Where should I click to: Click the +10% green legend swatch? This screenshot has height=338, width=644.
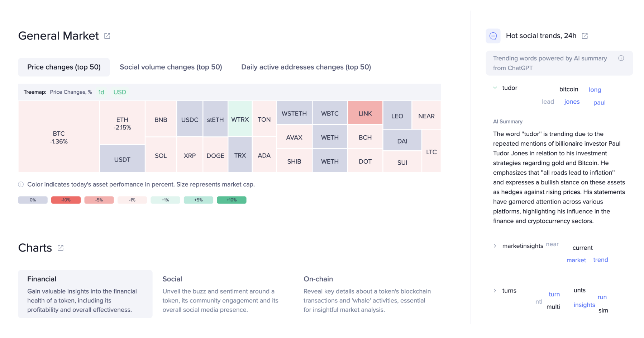tap(232, 200)
